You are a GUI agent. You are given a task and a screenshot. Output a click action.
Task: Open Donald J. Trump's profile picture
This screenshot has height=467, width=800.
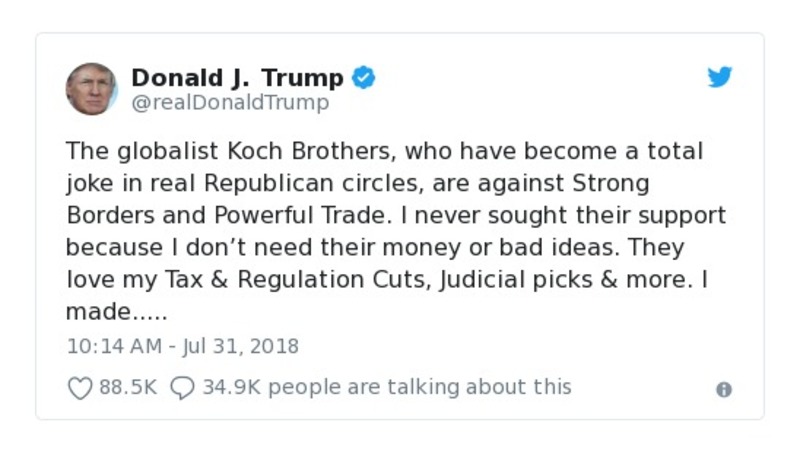[91, 89]
